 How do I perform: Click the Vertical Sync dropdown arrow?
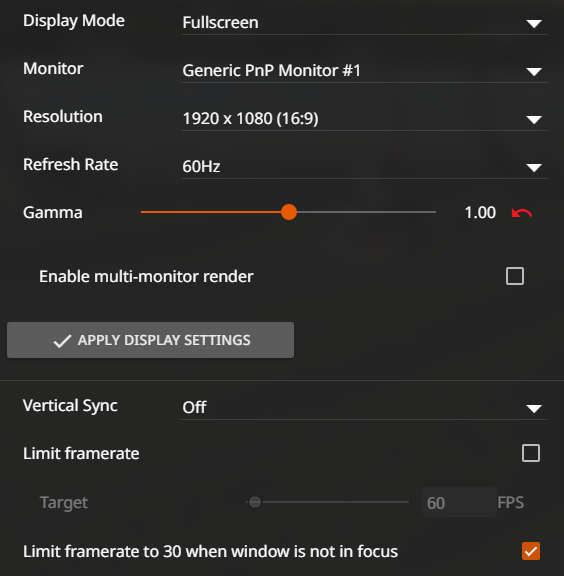click(534, 408)
